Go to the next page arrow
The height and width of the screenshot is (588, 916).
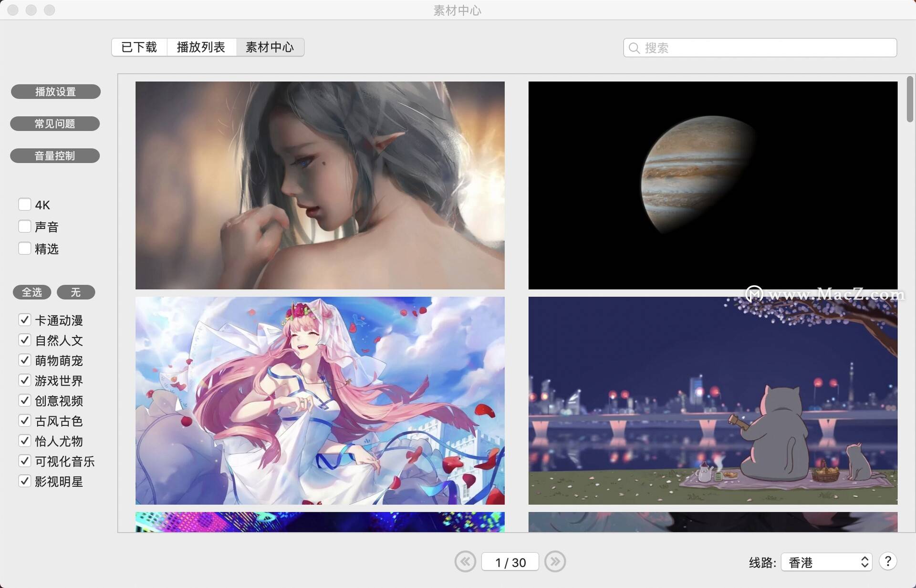point(555,562)
